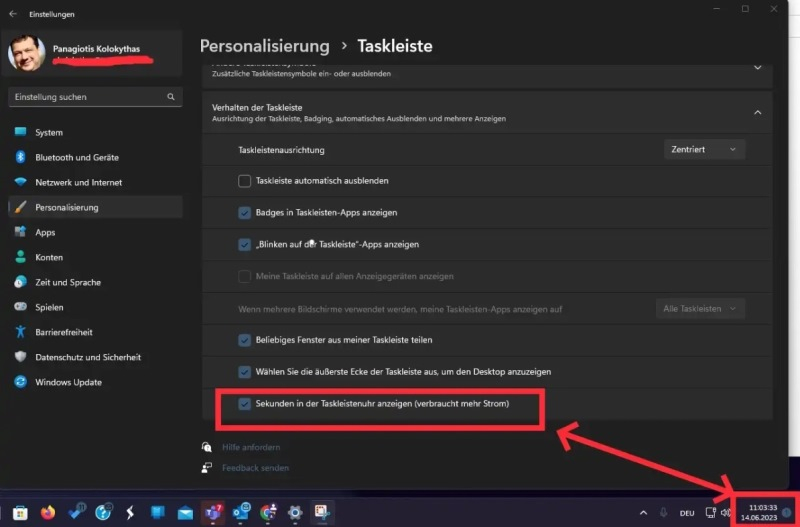
Task: Uncheck Badges in Taskleisten-Apps anzeigen
Action: [x=244, y=213]
